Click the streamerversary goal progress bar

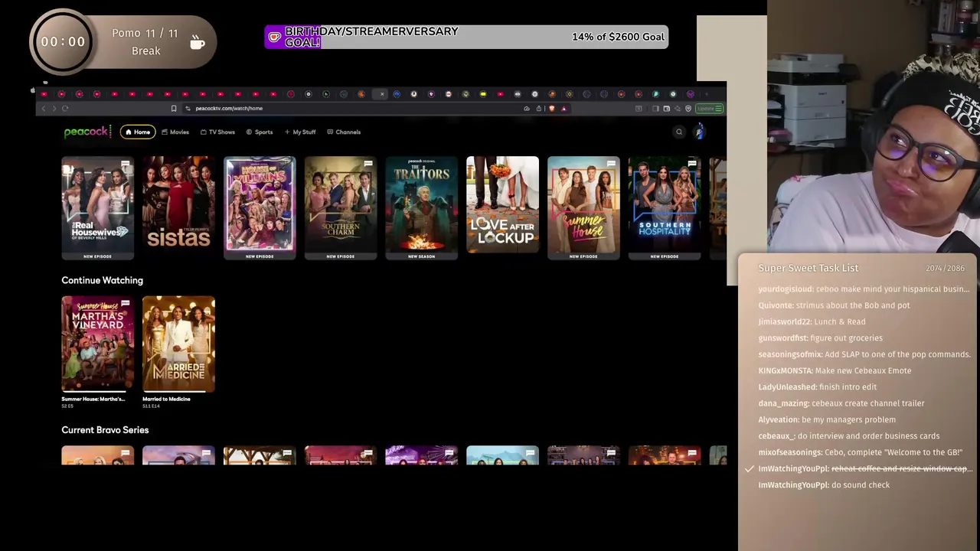click(x=466, y=37)
